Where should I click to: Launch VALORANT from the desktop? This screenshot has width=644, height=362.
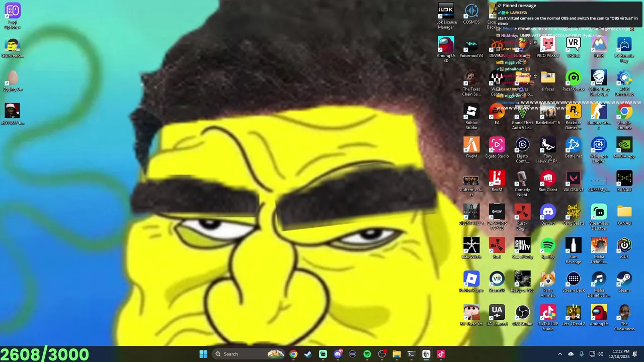573,182
